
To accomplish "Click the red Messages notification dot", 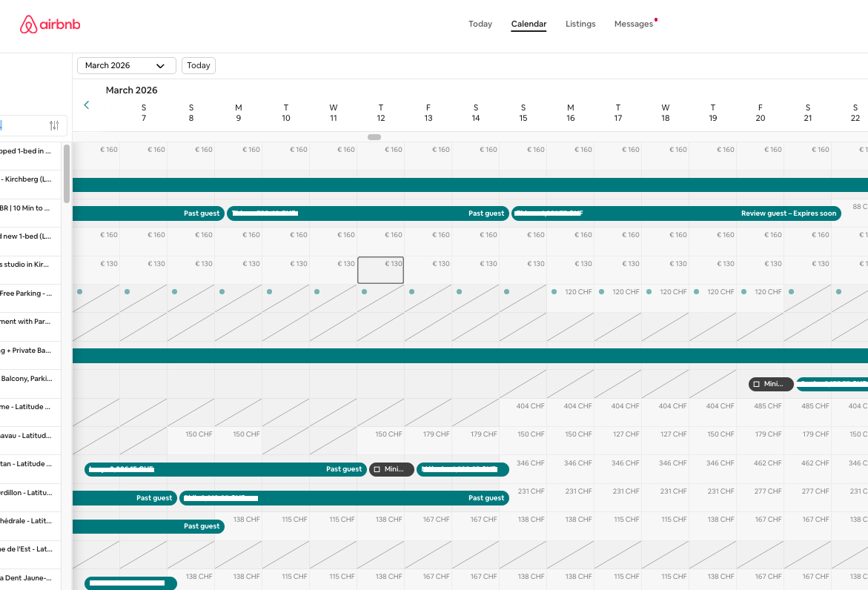I will [x=656, y=20].
